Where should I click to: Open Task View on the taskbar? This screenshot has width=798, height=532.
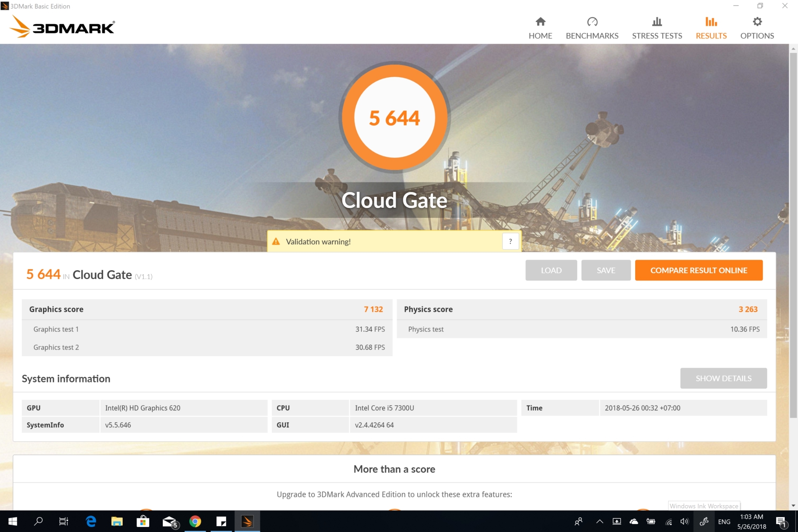[64, 521]
